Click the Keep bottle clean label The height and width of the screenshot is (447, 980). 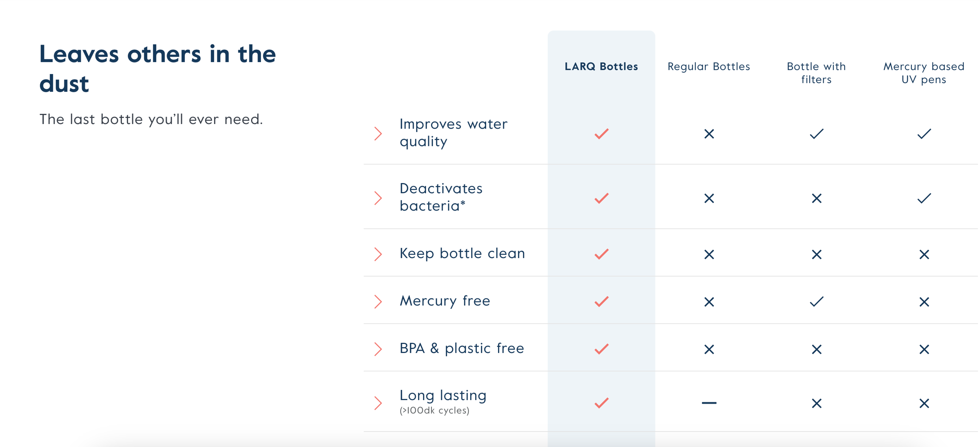point(462,254)
